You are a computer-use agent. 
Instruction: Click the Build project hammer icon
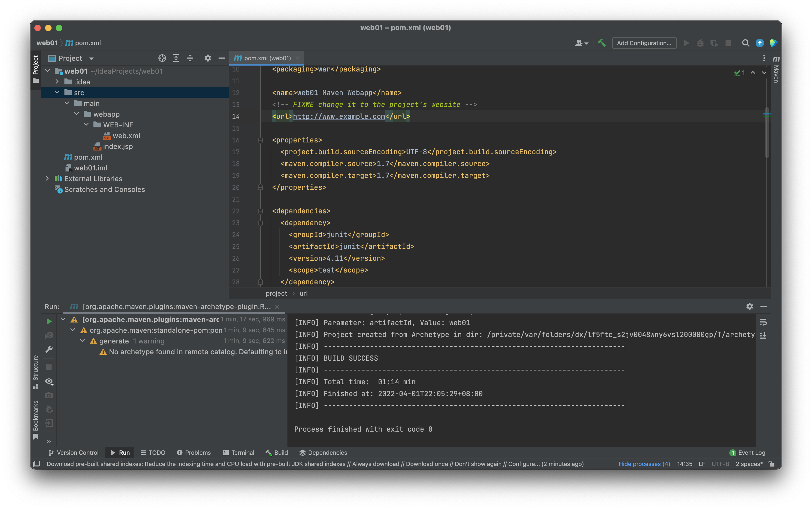[x=601, y=43]
